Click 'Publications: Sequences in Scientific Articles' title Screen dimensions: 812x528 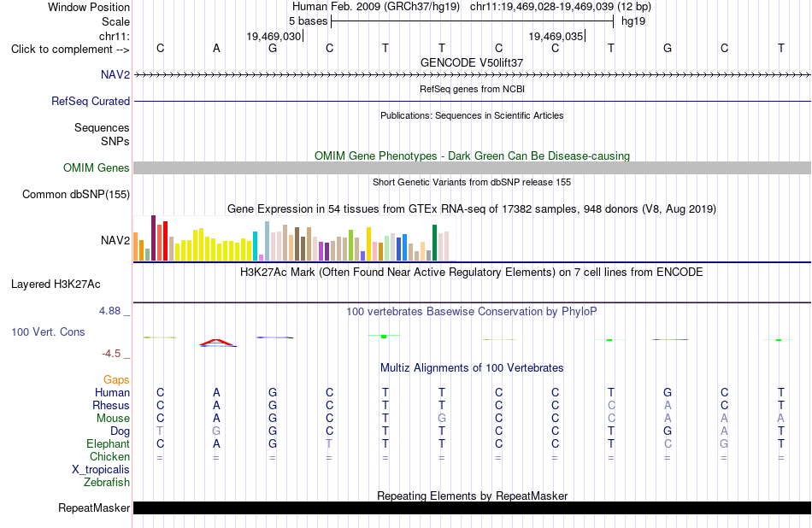(472, 115)
